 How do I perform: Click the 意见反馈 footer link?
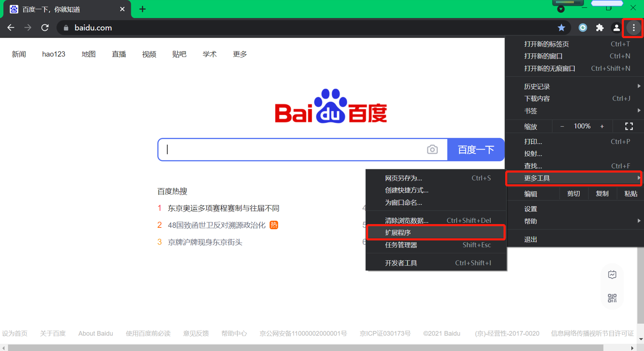196,333
